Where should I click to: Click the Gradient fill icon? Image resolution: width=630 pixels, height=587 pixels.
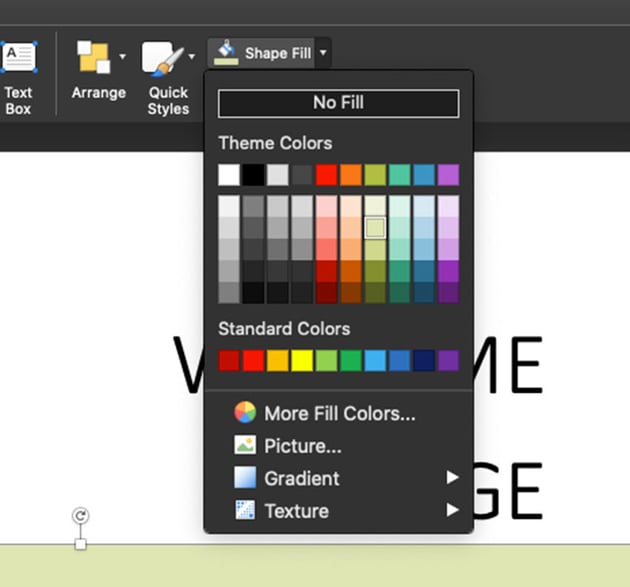245,478
